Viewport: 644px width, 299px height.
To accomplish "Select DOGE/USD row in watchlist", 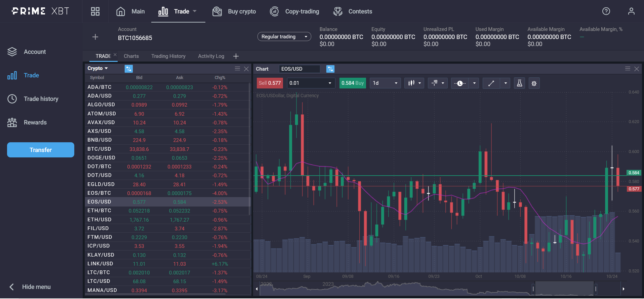I will (x=167, y=158).
